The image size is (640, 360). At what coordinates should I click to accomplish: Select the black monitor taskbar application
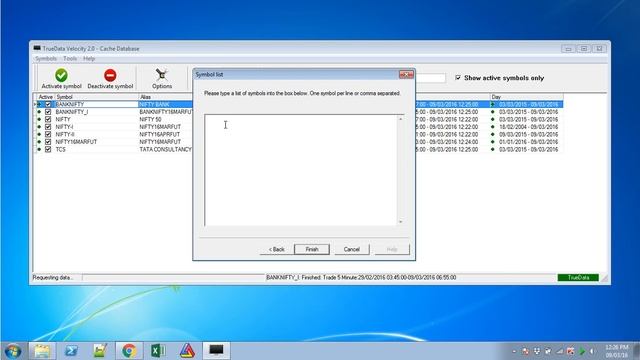coord(216,350)
